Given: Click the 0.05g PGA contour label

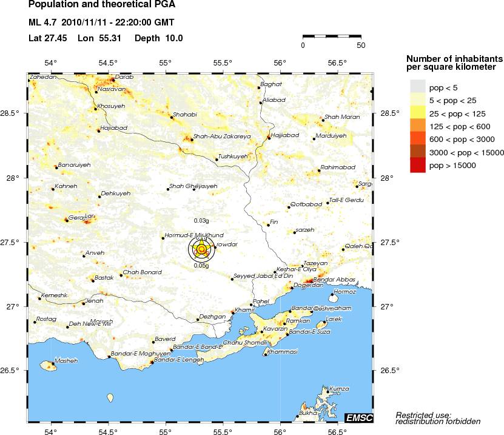Looking at the screenshot, I should 201,265.
